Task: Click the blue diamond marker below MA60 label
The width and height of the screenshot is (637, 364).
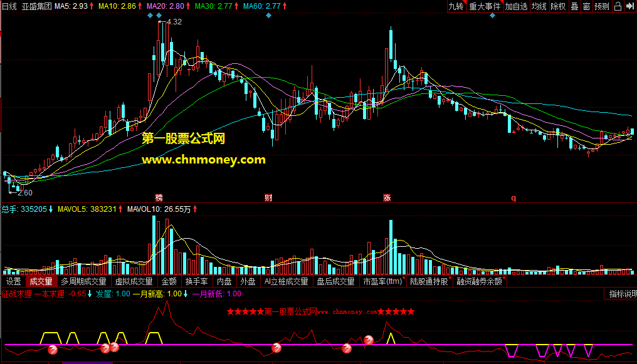Action: (268, 16)
